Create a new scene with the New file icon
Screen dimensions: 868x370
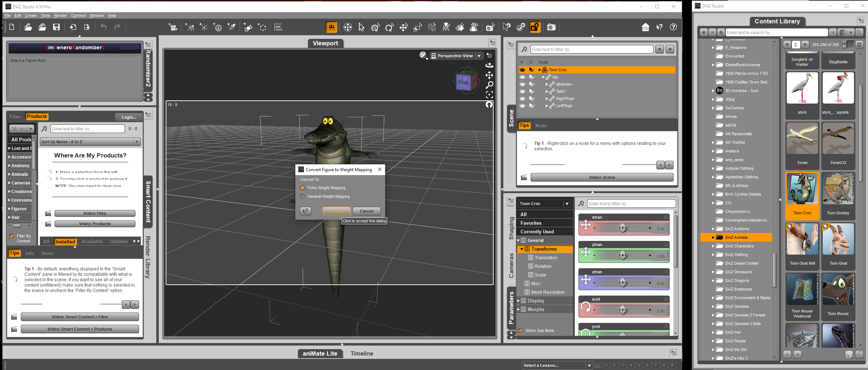click(11, 27)
